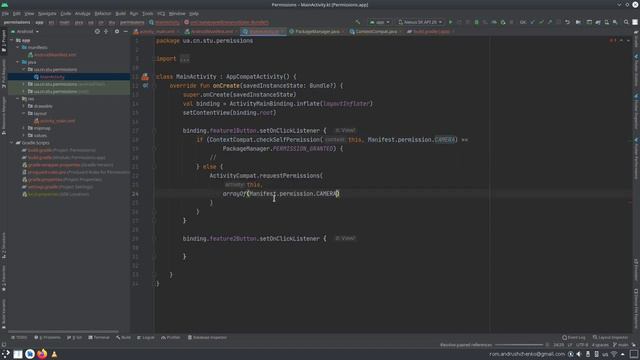Open the Build menu

tap(120, 13)
